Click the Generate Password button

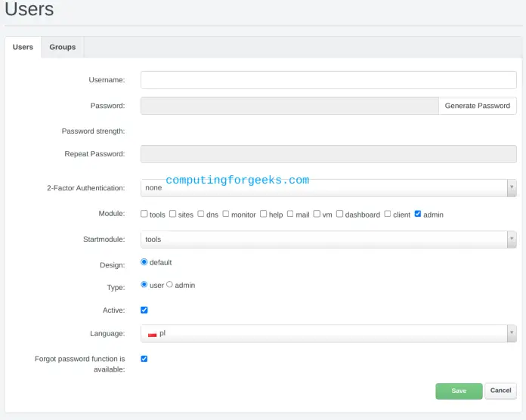click(477, 106)
